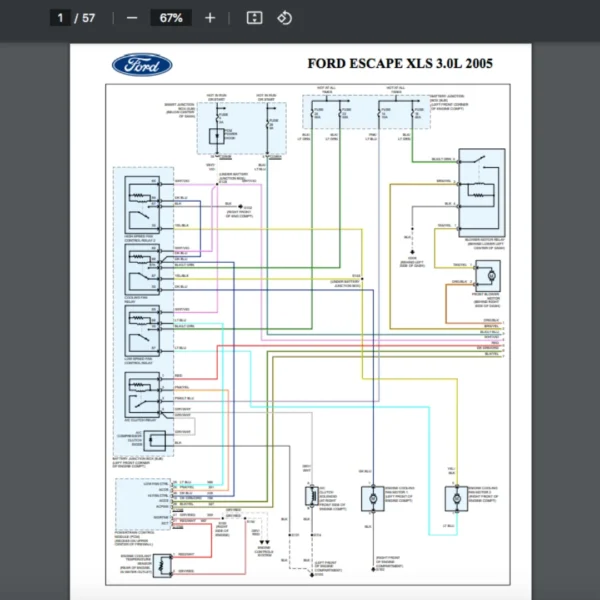Click the zoom in plus button
The width and height of the screenshot is (600, 600).
209,18
